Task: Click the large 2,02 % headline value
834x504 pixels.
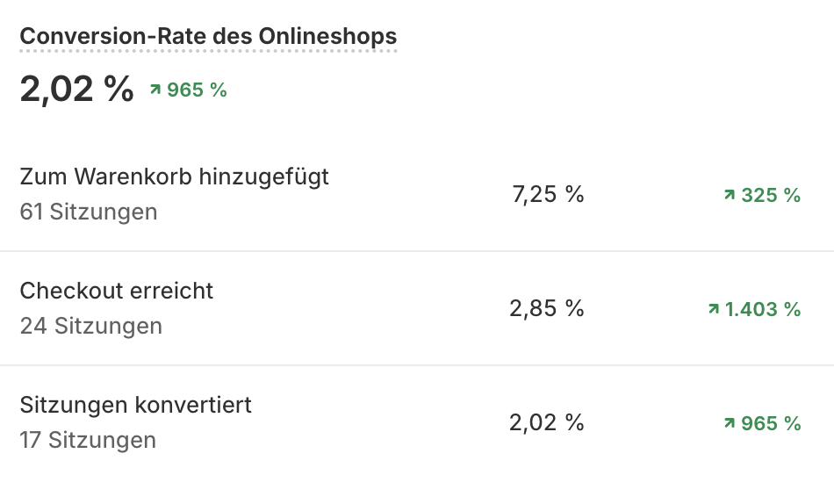Action: tap(76, 89)
